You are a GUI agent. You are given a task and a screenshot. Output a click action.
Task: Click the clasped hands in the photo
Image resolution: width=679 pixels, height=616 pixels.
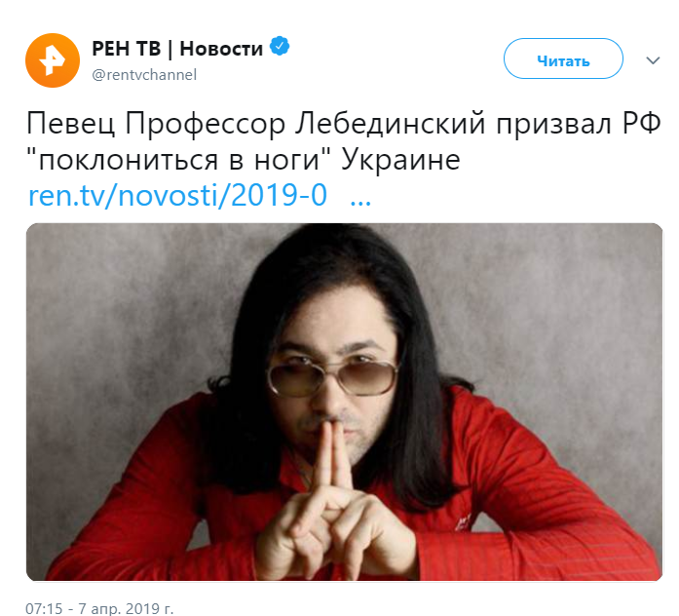331,505
